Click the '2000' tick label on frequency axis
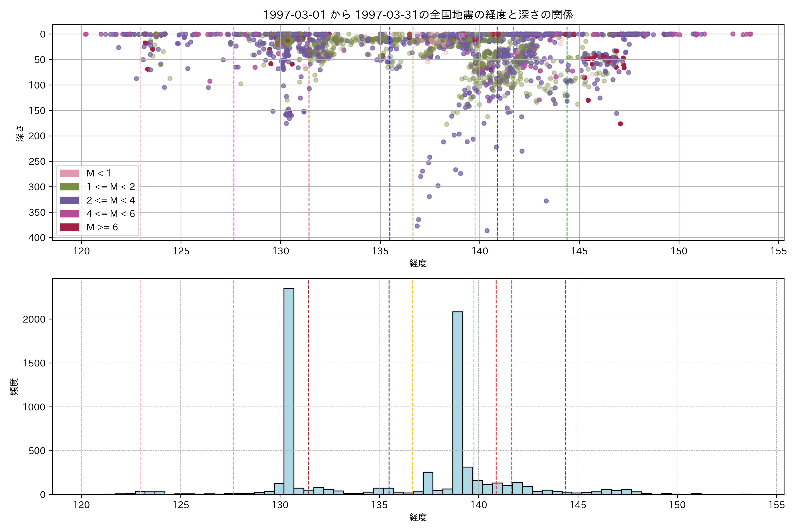This screenshot has width=798, height=532. pos(34,319)
